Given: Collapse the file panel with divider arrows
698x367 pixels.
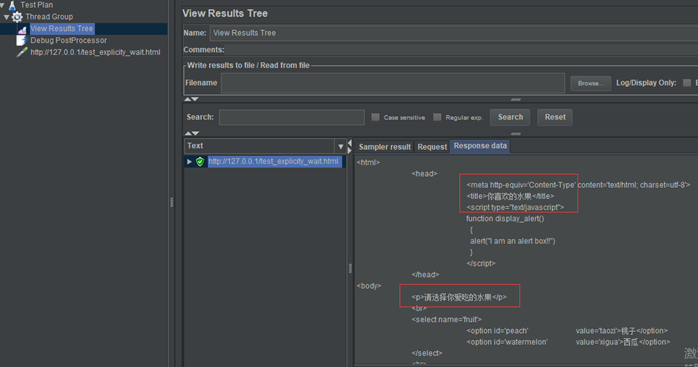Looking at the screenshot, I should pos(191,99).
